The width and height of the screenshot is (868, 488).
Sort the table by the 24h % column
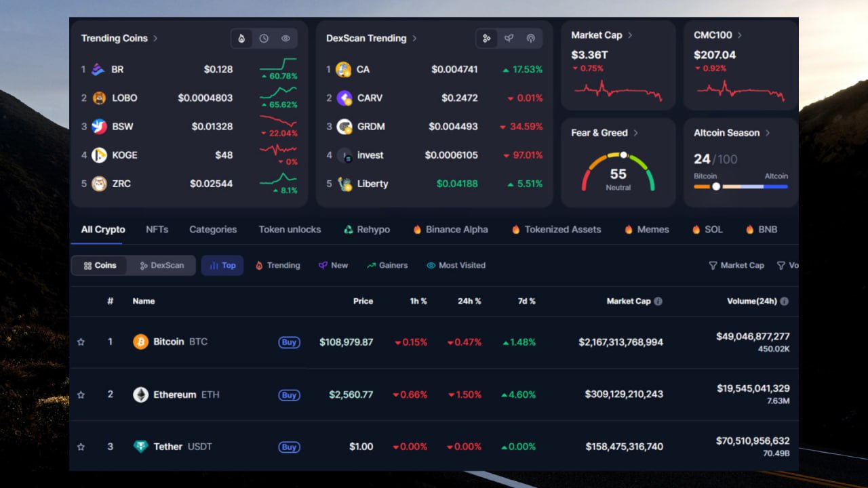(x=469, y=301)
